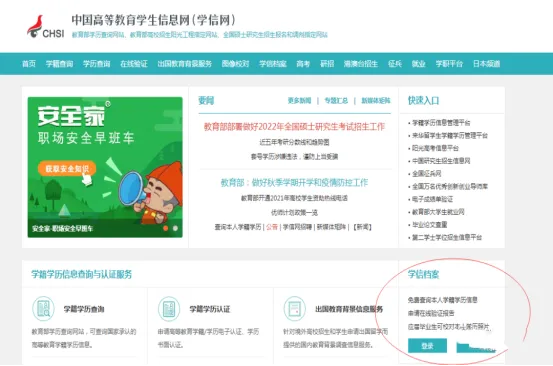Open the 学籍查询 navigation item
Viewport: 553px width, 366px height.
pos(59,64)
